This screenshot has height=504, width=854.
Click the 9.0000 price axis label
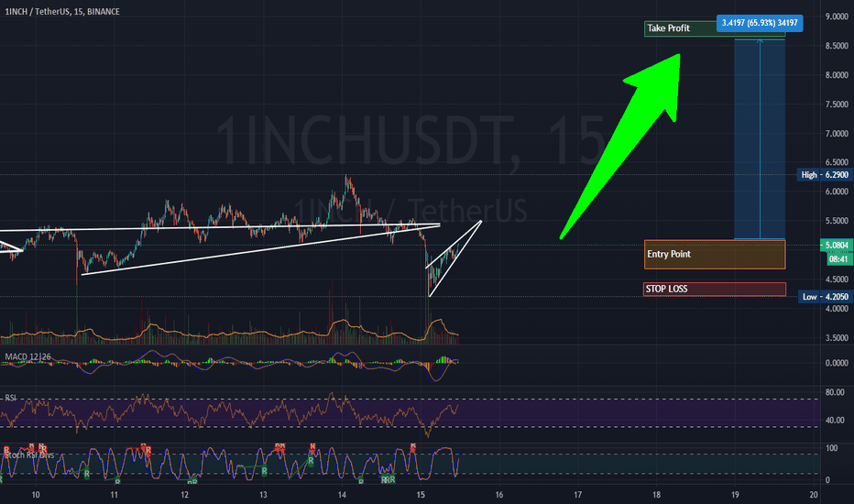click(837, 16)
